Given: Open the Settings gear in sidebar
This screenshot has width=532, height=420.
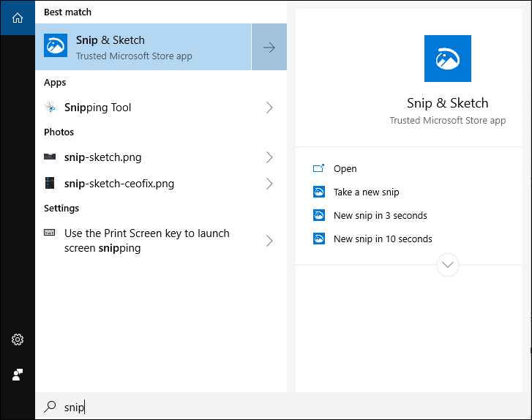Looking at the screenshot, I should coord(18,340).
